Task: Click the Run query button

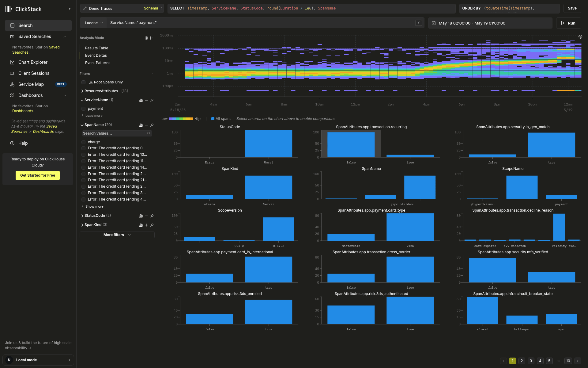Action: [x=568, y=23]
